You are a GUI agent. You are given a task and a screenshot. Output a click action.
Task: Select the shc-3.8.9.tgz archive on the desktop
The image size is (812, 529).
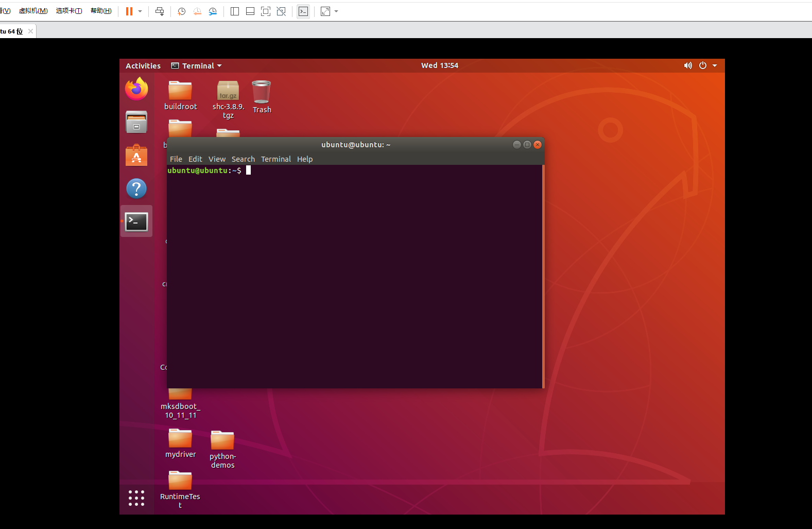(228, 100)
